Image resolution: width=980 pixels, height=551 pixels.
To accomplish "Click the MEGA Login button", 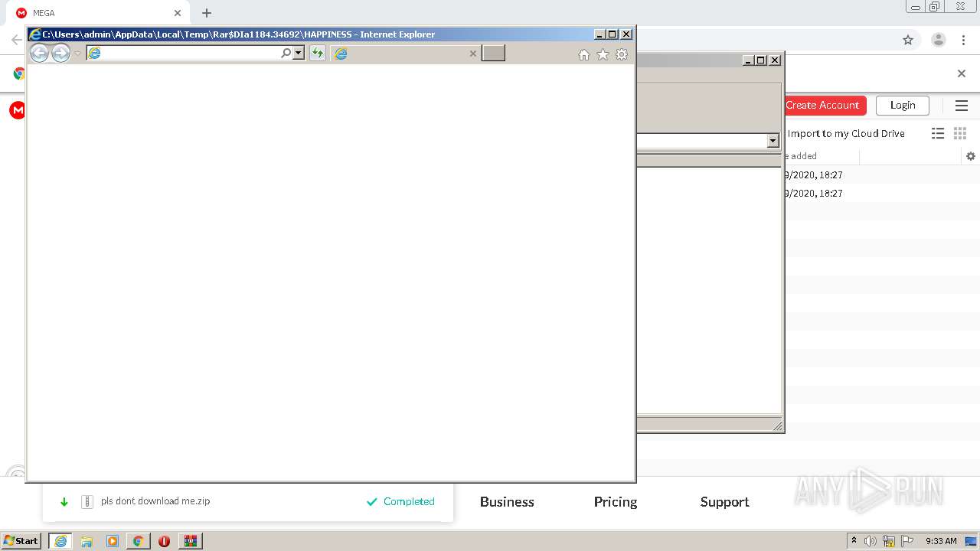I will [903, 105].
